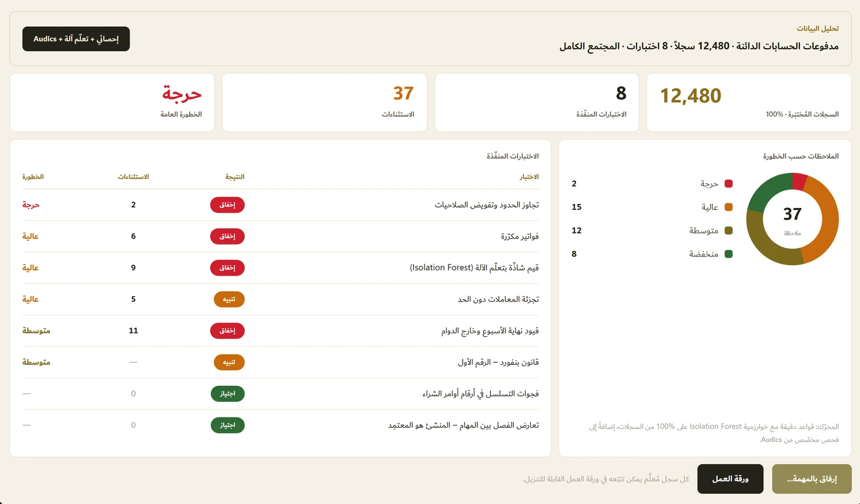Select إخفاق badge for Isolation Forest row

(227, 268)
